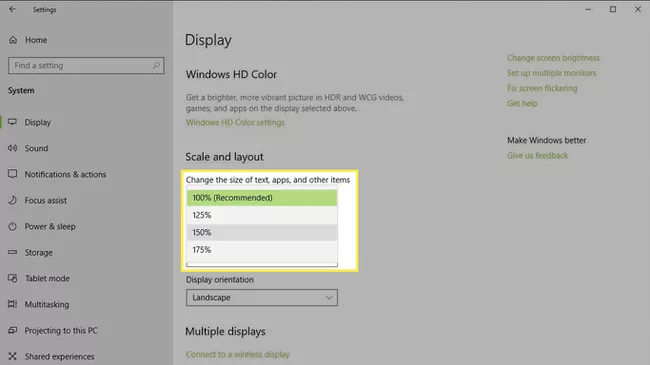Click the Find a setting search box

coord(86,66)
